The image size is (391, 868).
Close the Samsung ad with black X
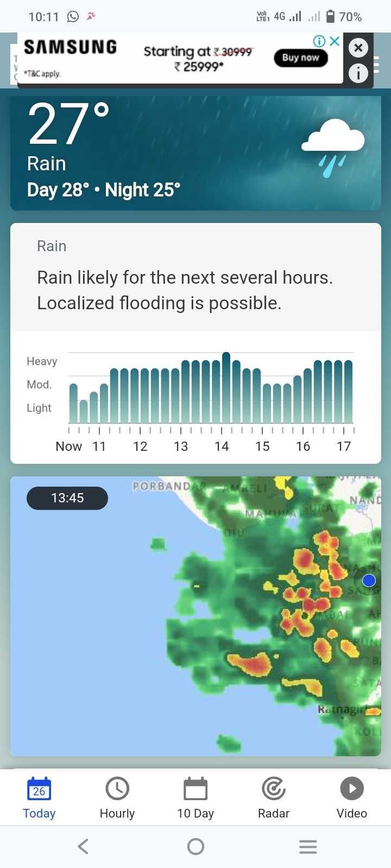[x=358, y=48]
